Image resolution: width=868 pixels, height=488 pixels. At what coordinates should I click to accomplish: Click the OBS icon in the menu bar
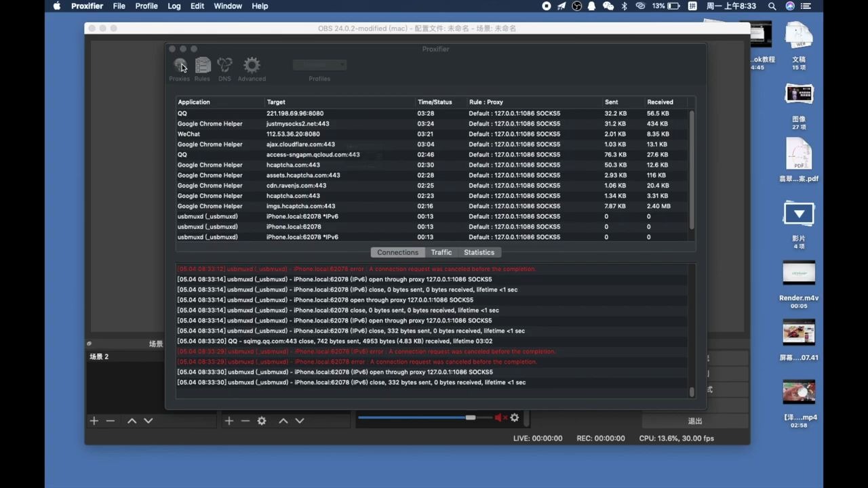(x=577, y=6)
